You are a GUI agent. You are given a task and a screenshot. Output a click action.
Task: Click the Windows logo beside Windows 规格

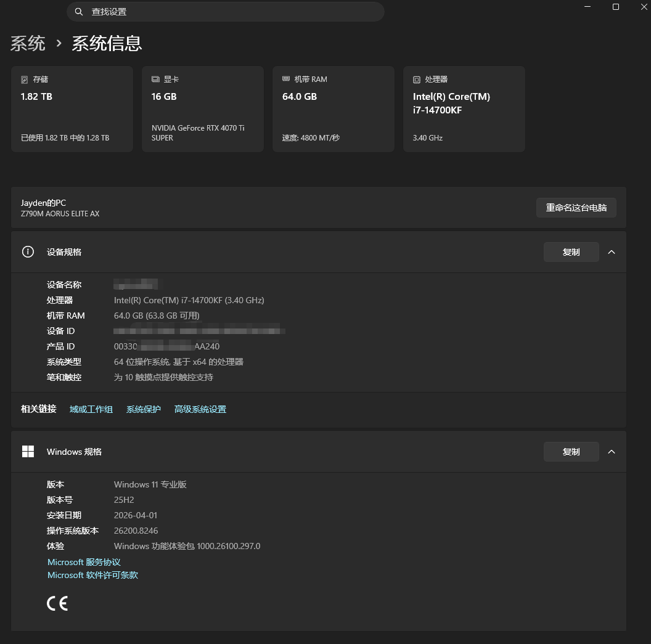coord(28,452)
